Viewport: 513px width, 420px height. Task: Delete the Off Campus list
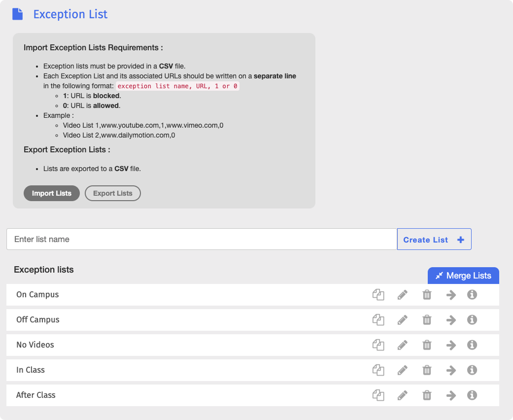point(427,320)
